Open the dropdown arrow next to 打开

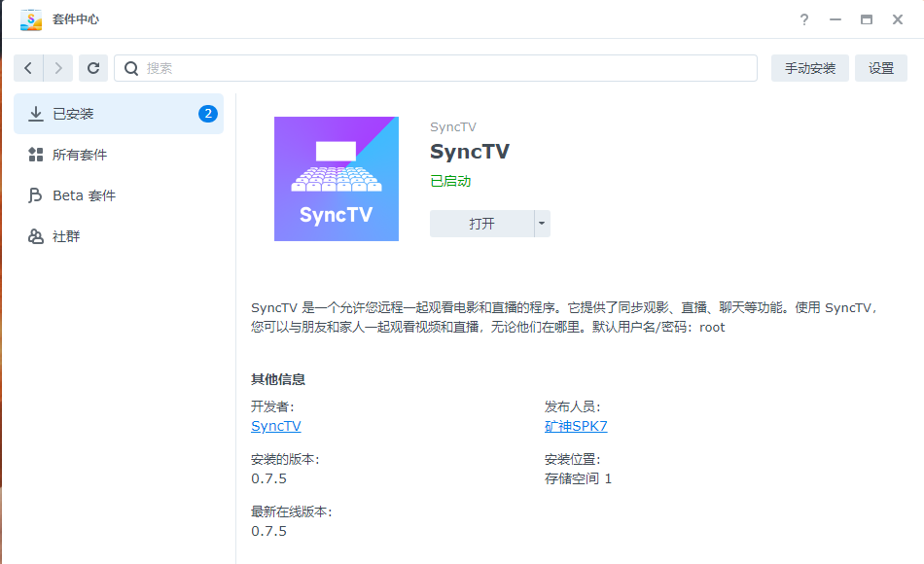click(x=542, y=223)
